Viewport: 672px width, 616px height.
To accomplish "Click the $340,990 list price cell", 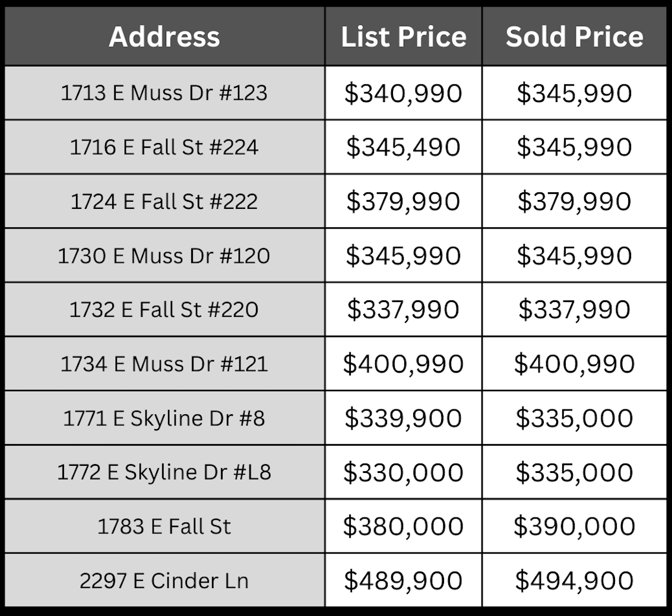I will [x=404, y=93].
